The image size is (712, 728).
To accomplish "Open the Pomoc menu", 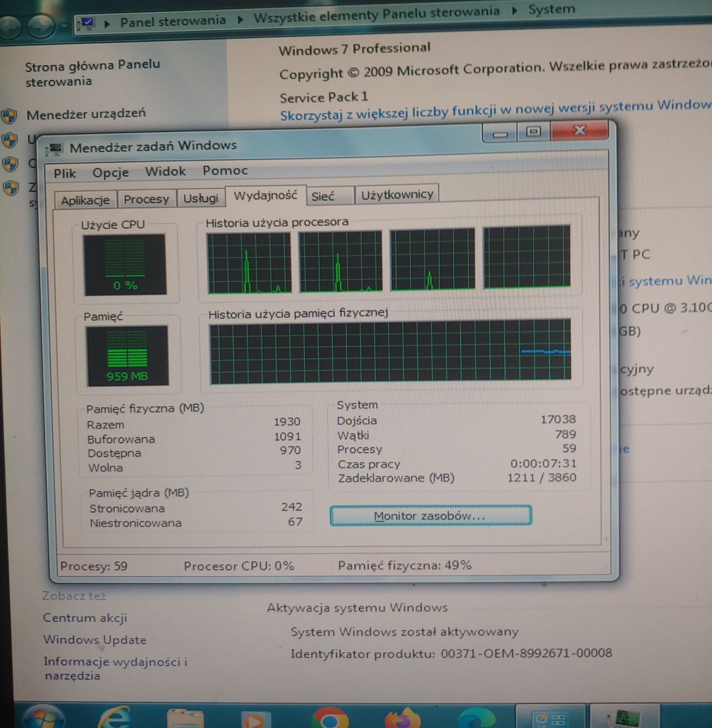I will pos(225,170).
